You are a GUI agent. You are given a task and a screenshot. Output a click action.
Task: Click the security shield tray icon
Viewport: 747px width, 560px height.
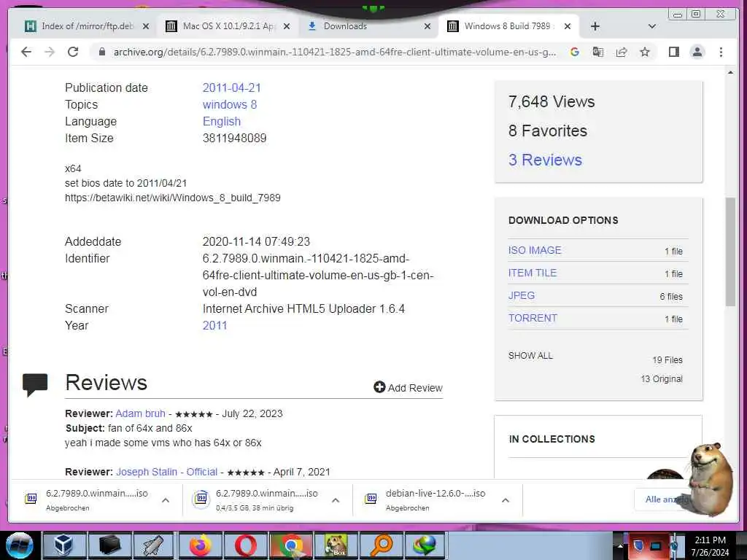[638, 545]
